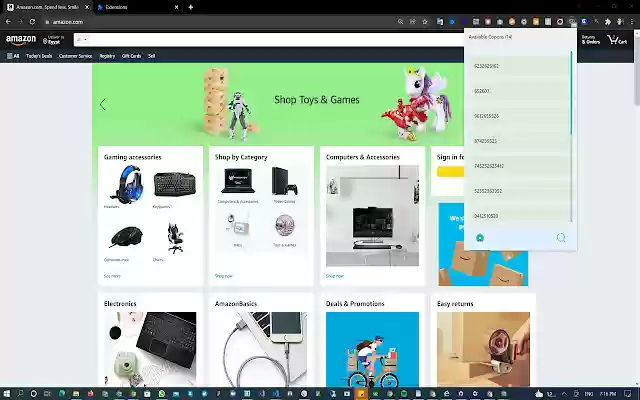Select the laptop thumbnail in Shop by Category
The image size is (640, 400).
[x=238, y=182]
